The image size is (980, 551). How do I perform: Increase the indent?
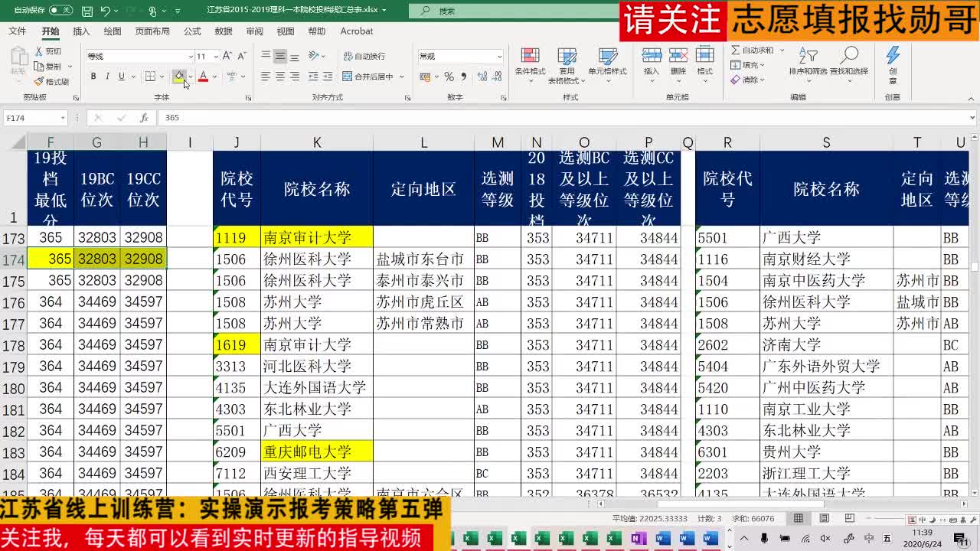click(327, 77)
